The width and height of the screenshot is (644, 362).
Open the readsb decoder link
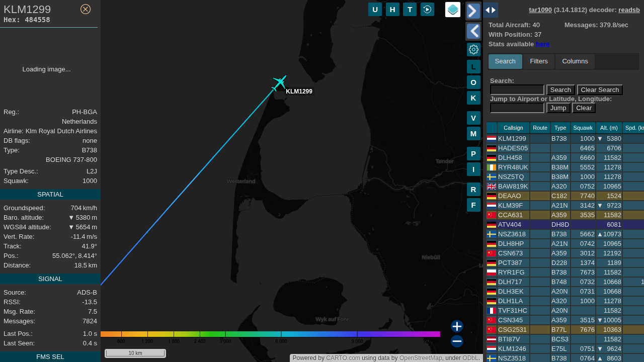point(629,10)
